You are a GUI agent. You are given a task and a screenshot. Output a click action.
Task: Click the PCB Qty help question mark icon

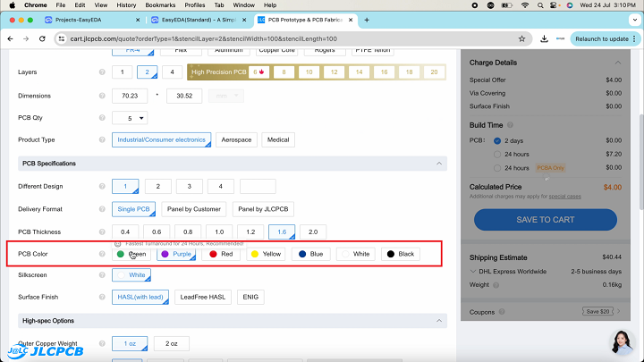coord(102,118)
